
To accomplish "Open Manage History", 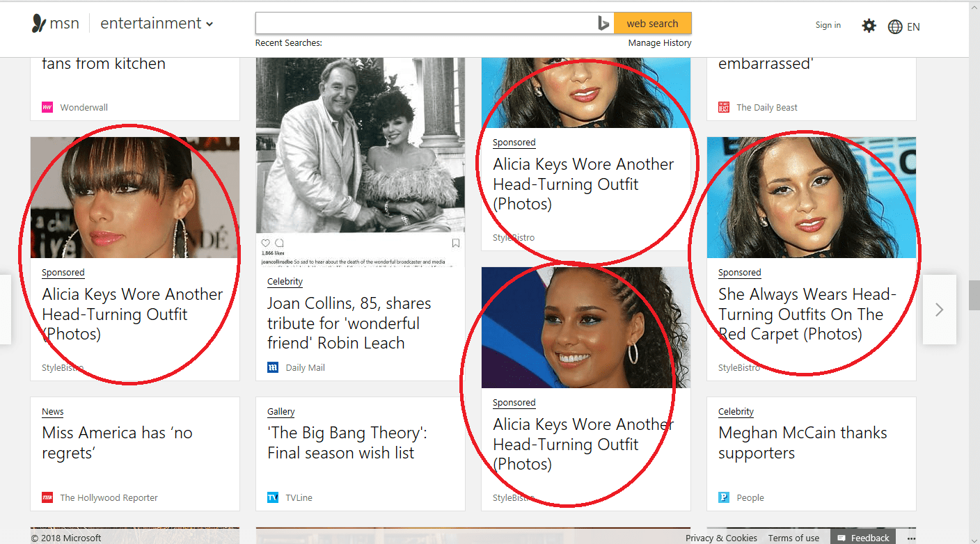I will tap(658, 42).
